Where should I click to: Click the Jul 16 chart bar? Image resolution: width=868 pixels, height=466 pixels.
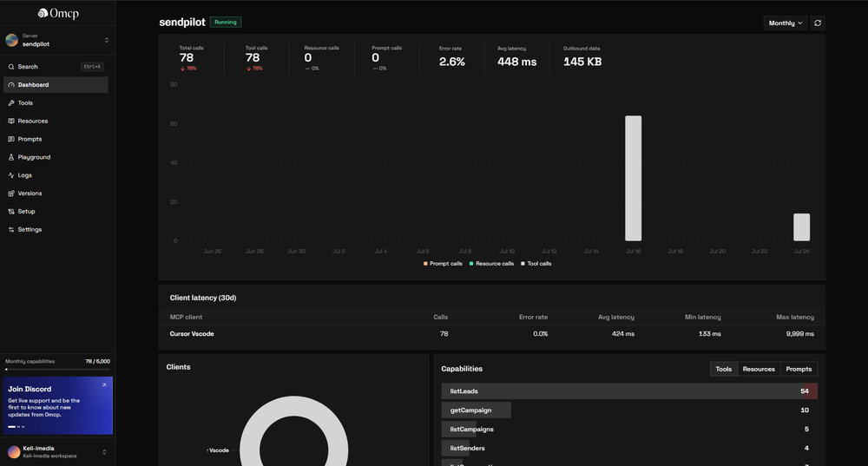[634, 178]
